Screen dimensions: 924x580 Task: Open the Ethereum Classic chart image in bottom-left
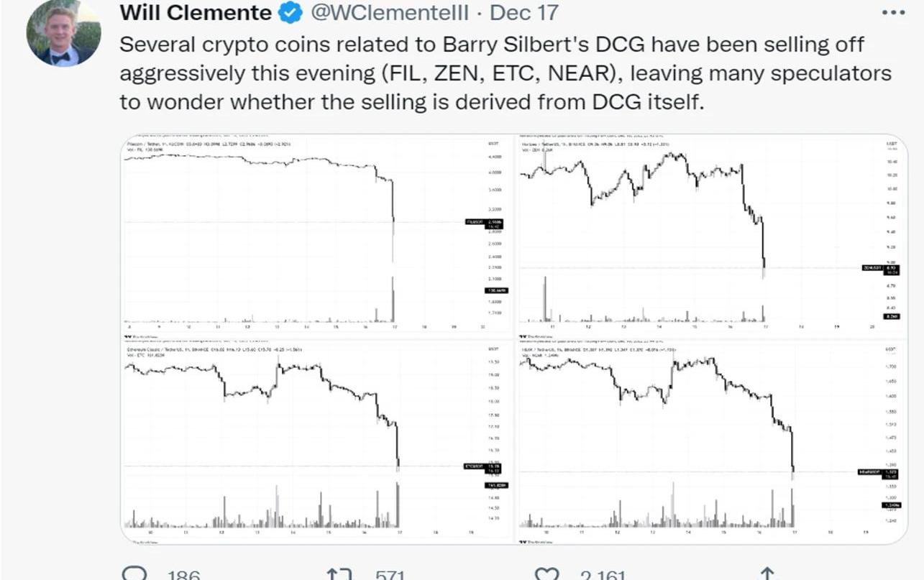316,441
